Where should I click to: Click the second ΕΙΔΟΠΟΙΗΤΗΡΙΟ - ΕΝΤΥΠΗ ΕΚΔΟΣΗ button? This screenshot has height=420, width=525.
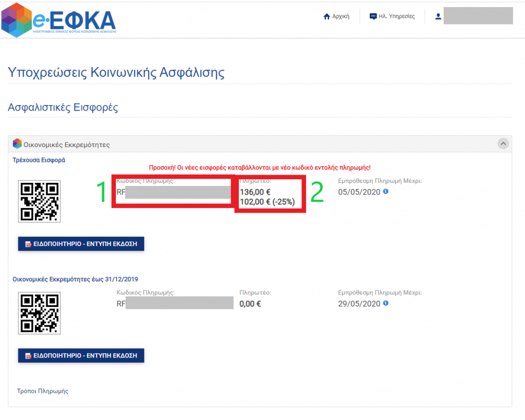[x=81, y=355]
